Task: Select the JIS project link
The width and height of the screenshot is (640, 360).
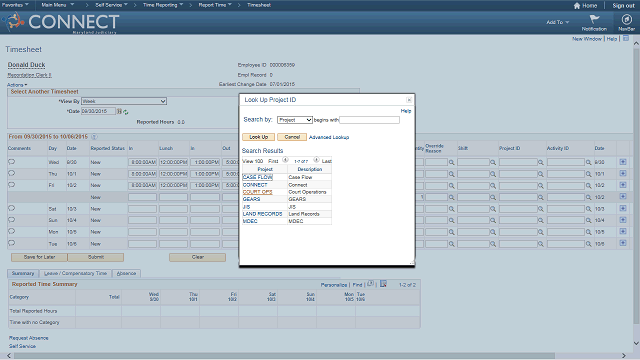Action: point(247,207)
